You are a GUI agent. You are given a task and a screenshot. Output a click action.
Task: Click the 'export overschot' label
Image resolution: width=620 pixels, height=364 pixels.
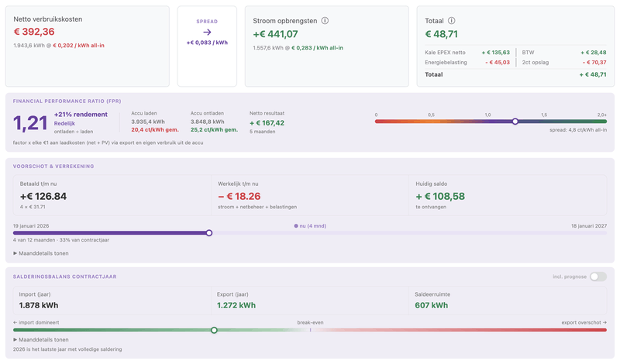(584, 322)
